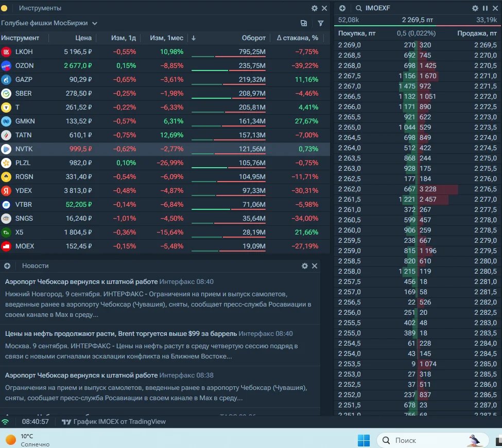
Task: Sort by Инструмент column header
Action: (20, 38)
